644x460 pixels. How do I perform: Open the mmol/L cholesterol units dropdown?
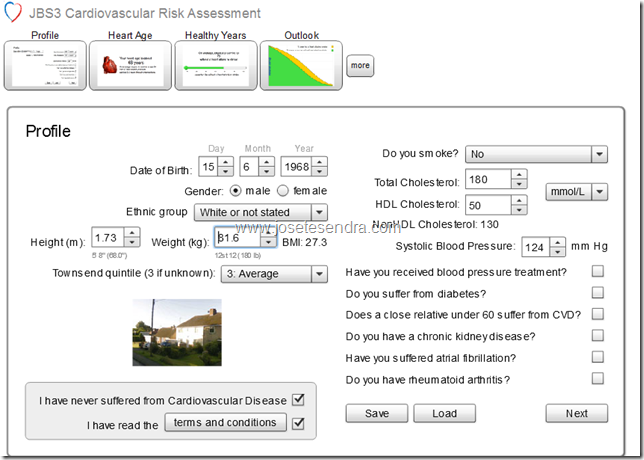click(x=598, y=192)
